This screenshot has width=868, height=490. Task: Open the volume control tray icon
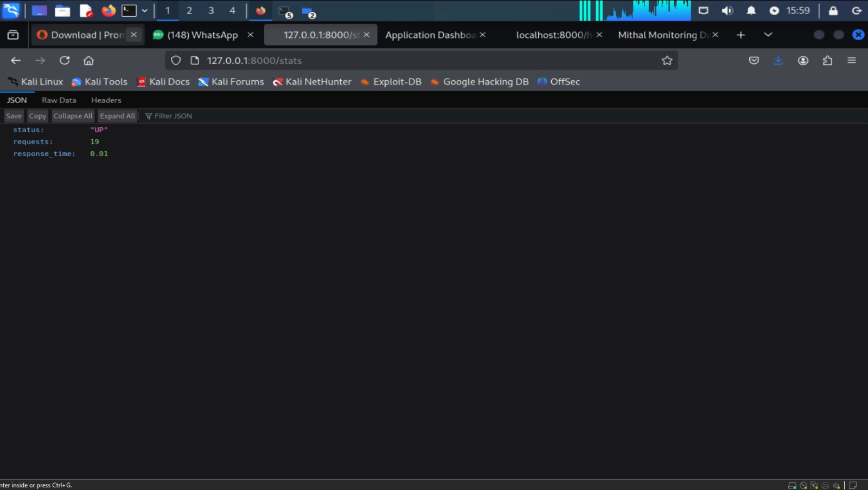[727, 10]
